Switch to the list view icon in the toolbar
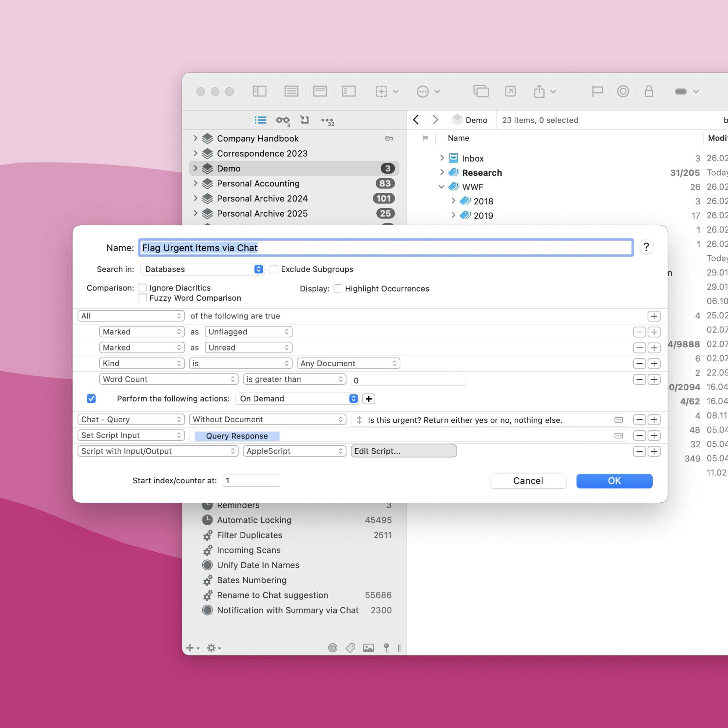 pos(291,91)
